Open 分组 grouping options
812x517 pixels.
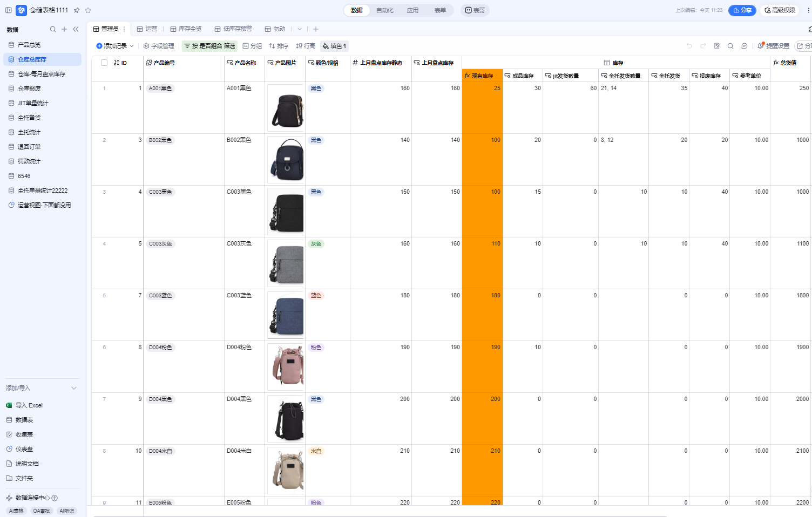coord(252,46)
